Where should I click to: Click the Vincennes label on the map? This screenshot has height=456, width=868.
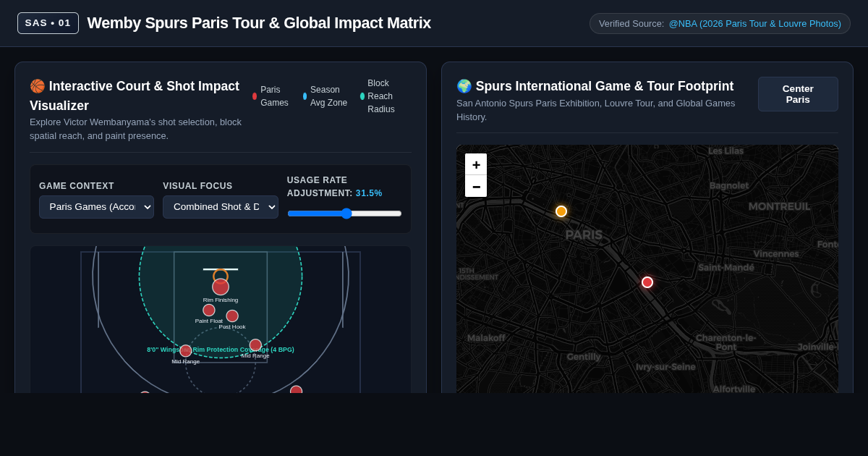(776, 254)
